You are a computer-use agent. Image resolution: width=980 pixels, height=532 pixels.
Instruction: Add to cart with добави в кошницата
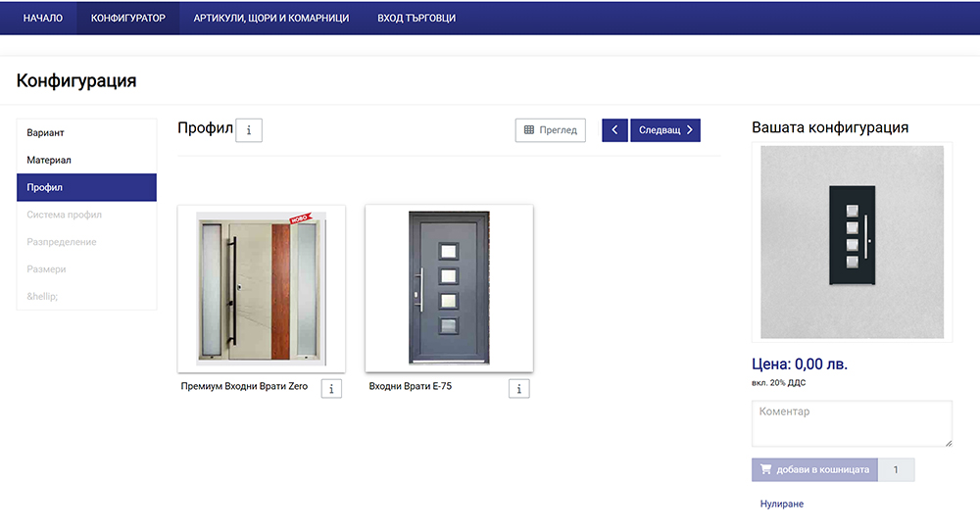(814, 470)
